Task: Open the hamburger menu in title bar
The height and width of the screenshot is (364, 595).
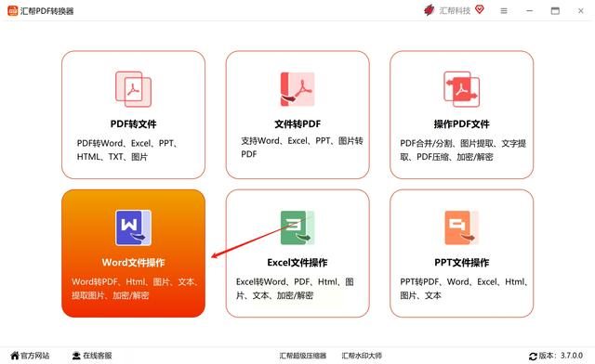Action: click(504, 11)
